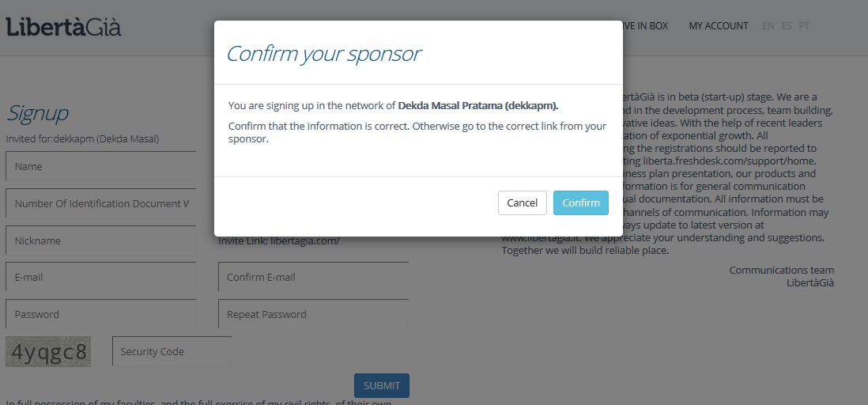This screenshot has height=405, width=868.
Task: Click the Confirm your sponsor dialog title
Action: pos(324,54)
